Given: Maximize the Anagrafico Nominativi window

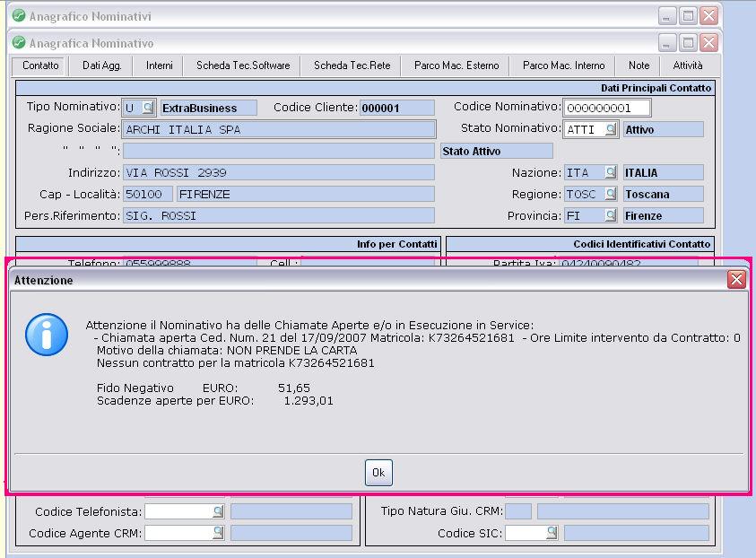Looking at the screenshot, I should (688, 16).
